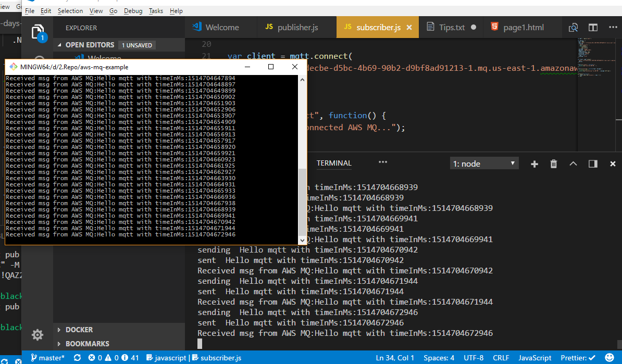
Task: Click the Manage gear icon
Action: pyautogui.click(x=38, y=334)
